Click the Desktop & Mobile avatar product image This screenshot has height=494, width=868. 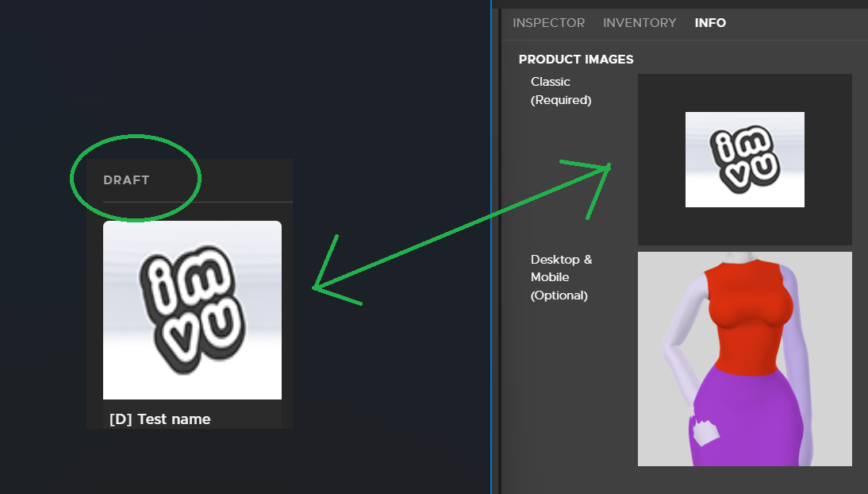click(x=744, y=359)
